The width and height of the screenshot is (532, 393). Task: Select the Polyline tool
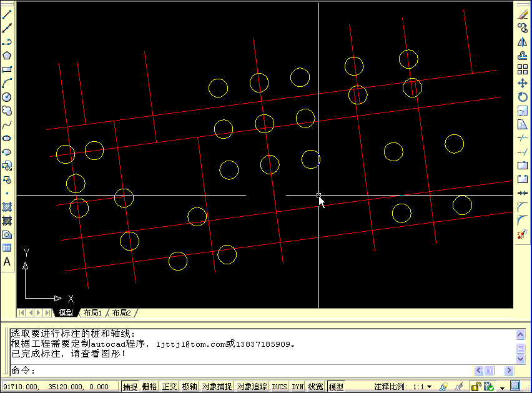[x=7, y=42]
